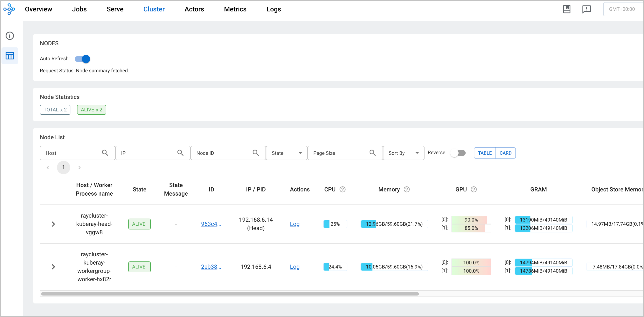Expand the raycluster-kuberay-head-vggw8 row
Image resolution: width=644 pixels, height=317 pixels.
point(53,224)
